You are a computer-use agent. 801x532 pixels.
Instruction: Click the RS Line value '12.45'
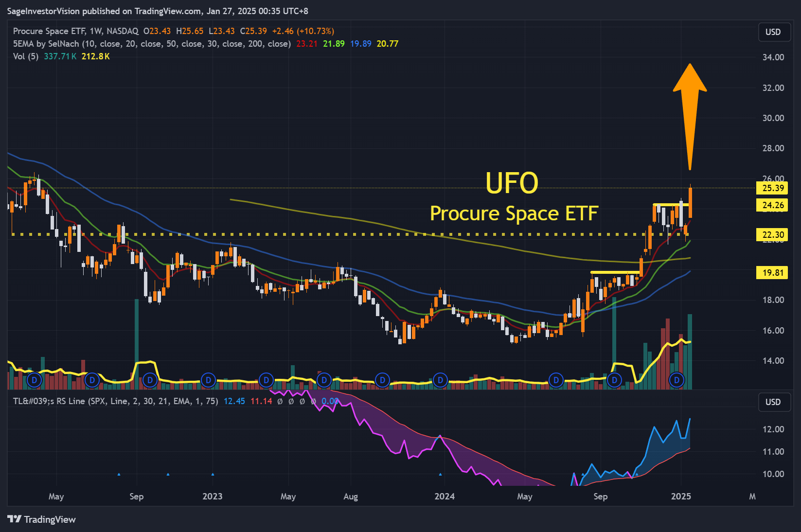(234, 401)
